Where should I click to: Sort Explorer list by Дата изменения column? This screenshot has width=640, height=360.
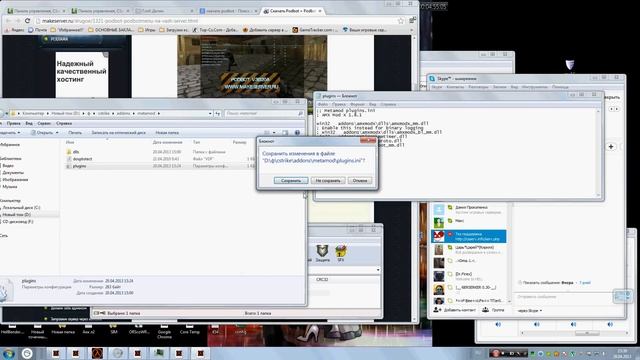[x=167, y=142]
